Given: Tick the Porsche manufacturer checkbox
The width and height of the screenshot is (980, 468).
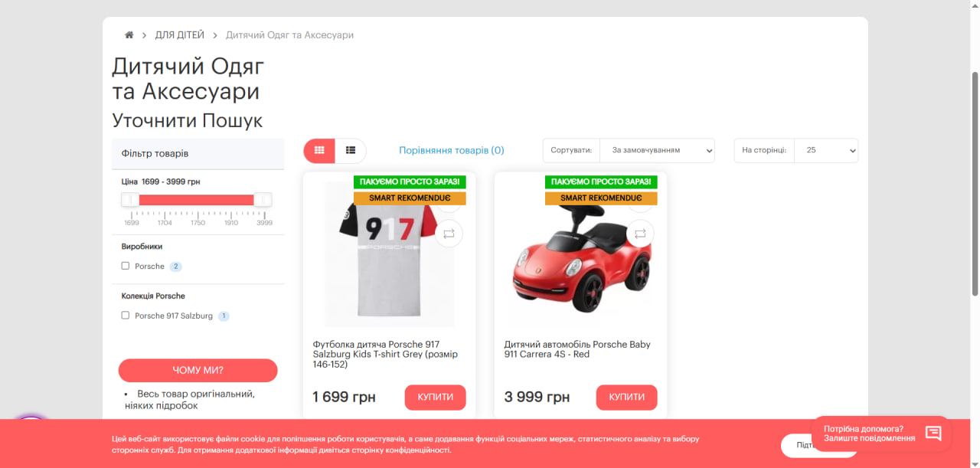Looking at the screenshot, I should click(x=126, y=266).
